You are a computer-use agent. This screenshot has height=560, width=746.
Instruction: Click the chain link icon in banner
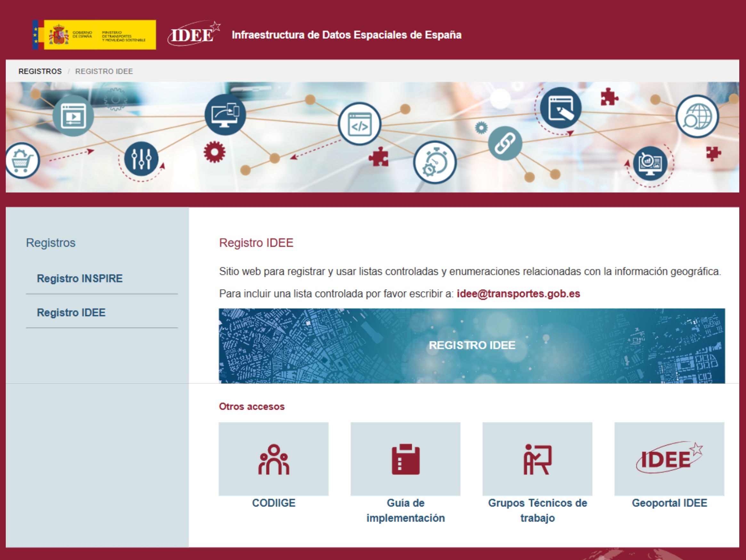click(505, 143)
